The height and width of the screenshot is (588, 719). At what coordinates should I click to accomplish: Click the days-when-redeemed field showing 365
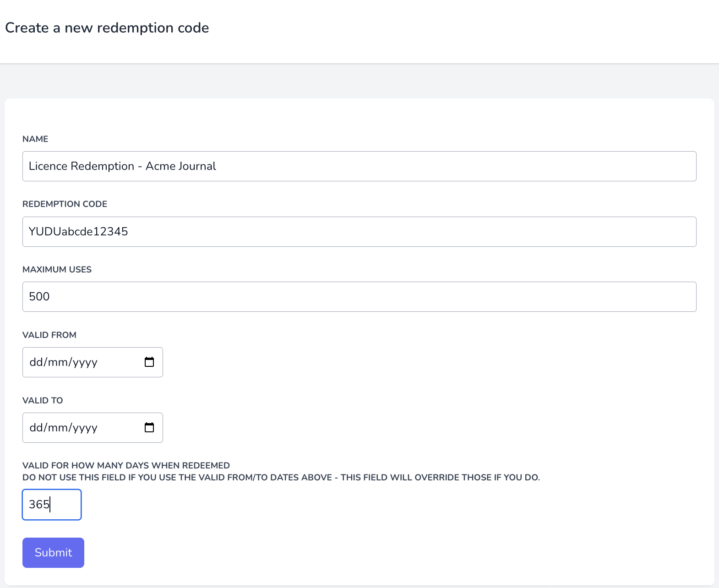52,505
